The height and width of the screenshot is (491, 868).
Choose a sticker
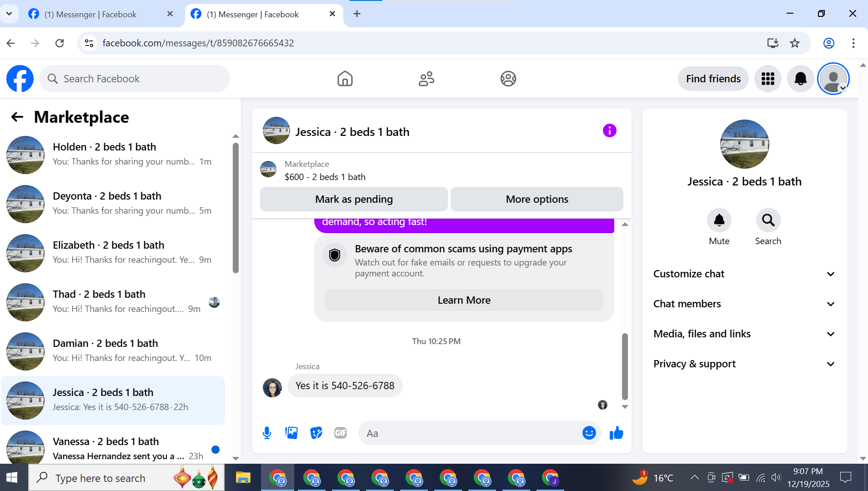point(316,433)
